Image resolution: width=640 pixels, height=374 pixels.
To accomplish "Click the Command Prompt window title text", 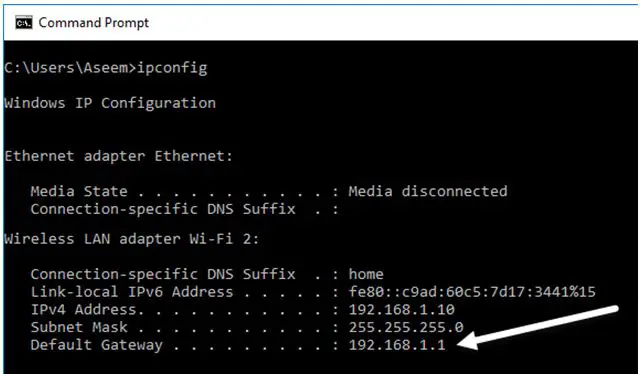I will [x=93, y=23].
